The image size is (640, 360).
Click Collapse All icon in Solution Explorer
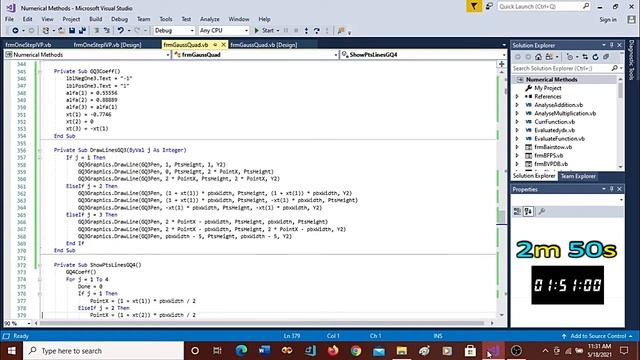[606, 57]
